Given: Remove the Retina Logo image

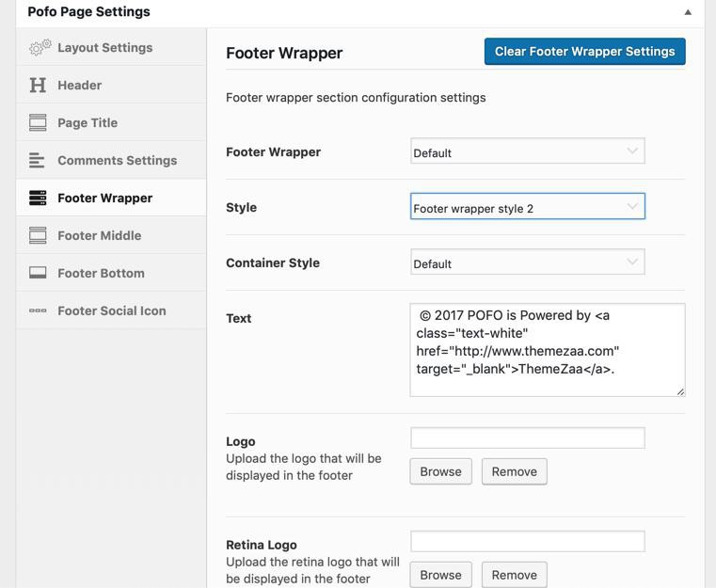Looking at the screenshot, I should coord(514,575).
